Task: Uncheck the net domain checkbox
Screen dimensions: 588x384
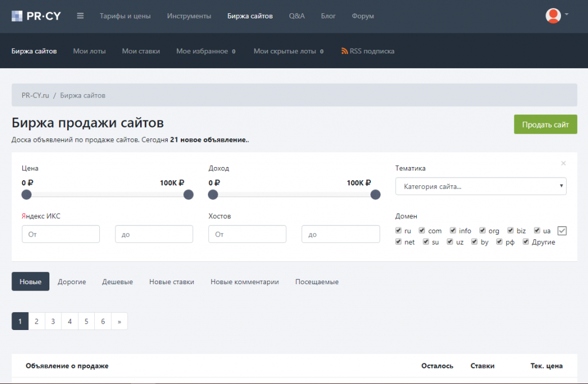Action: tap(399, 242)
